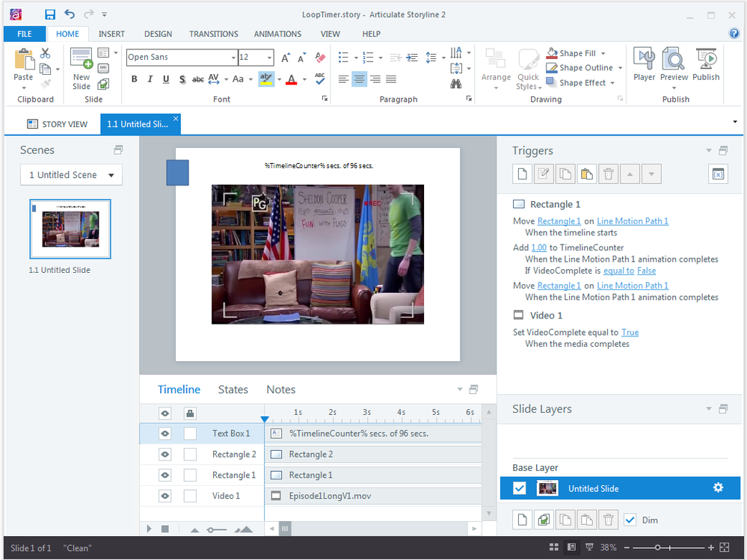The height and width of the screenshot is (560, 747).
Task: Click the True value link for VideoComplete
Action: 630,333
